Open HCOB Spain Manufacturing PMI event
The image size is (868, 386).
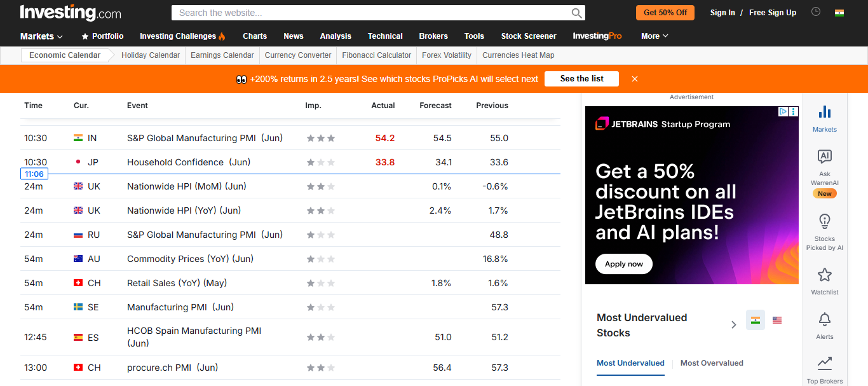pos(194,337)
